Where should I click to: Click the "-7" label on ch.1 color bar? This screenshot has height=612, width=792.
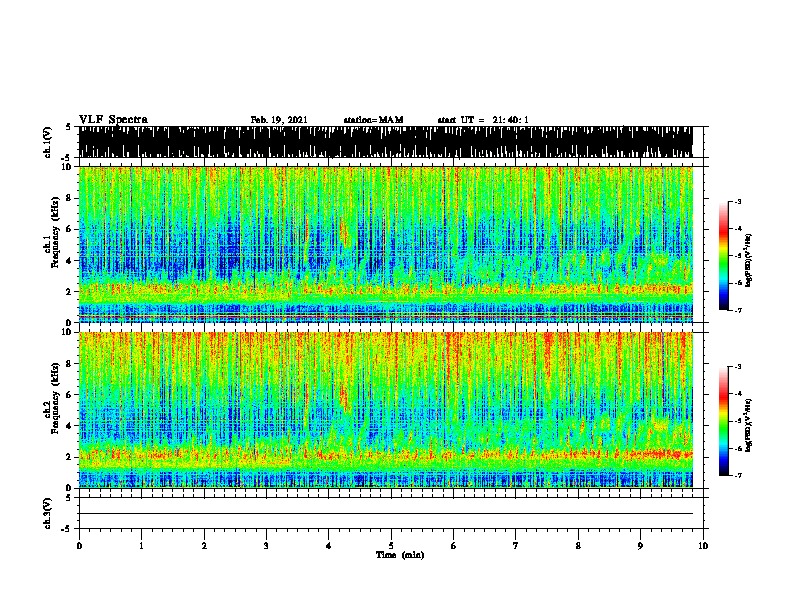pyautogui.click(x=737, y=310)
